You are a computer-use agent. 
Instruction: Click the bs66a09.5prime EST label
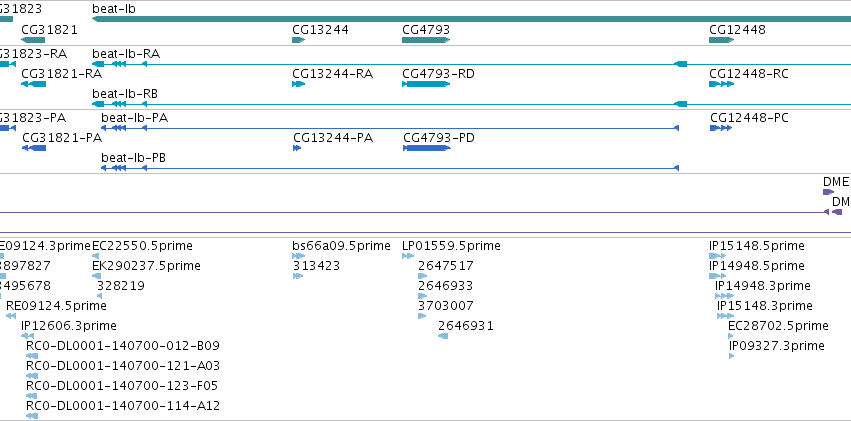tap(341, 246)
